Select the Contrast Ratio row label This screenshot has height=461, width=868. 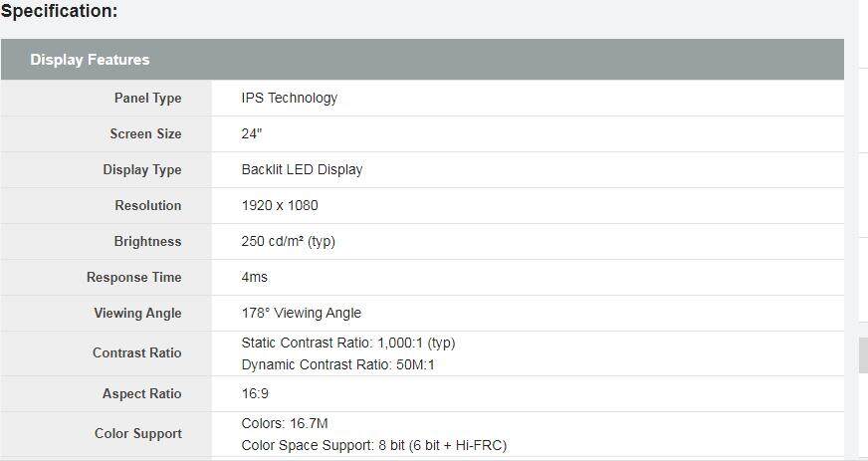coord(136,352)
